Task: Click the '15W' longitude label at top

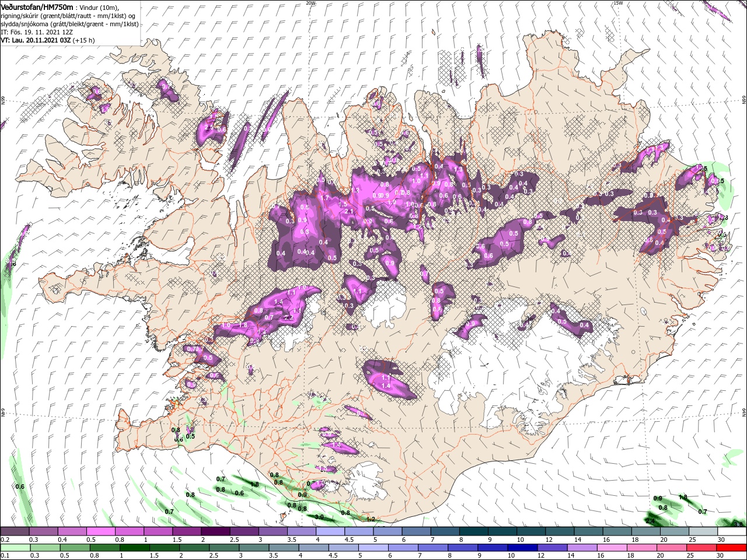Action: click(x=618, y=3)
